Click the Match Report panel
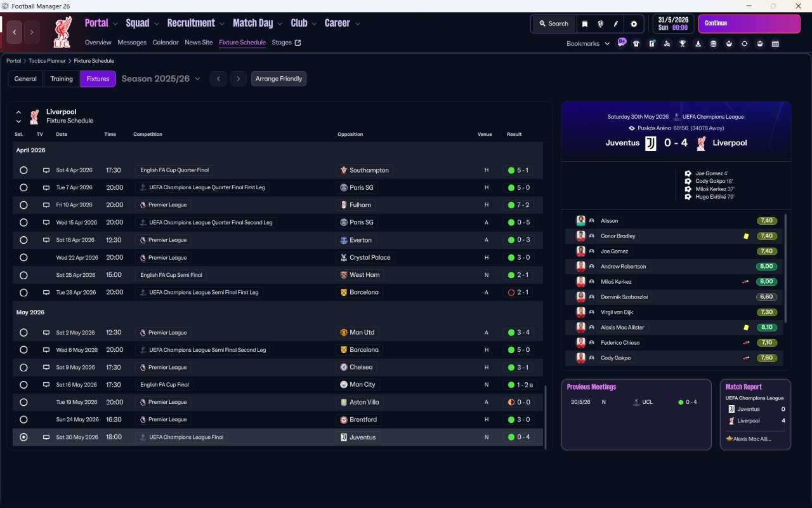The width and height of the screenshot is (812, 508). [755, 415]
